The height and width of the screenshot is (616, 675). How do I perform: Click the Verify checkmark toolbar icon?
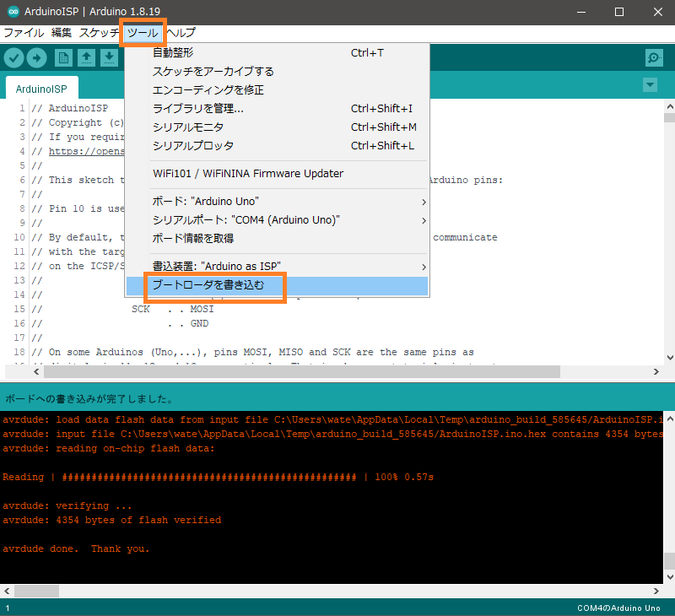(x=13, y=57)
